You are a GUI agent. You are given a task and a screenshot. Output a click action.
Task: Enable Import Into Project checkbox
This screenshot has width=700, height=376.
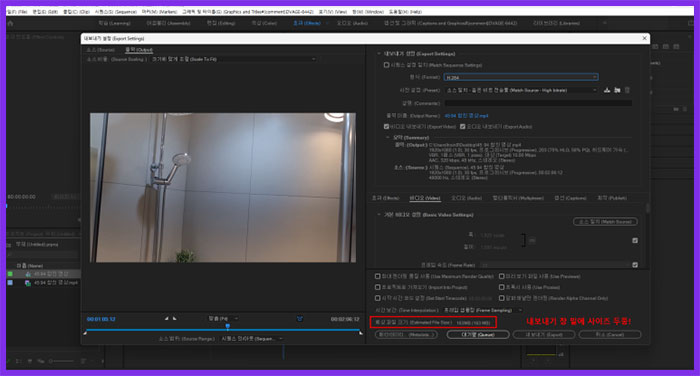[x=378, y=287]
